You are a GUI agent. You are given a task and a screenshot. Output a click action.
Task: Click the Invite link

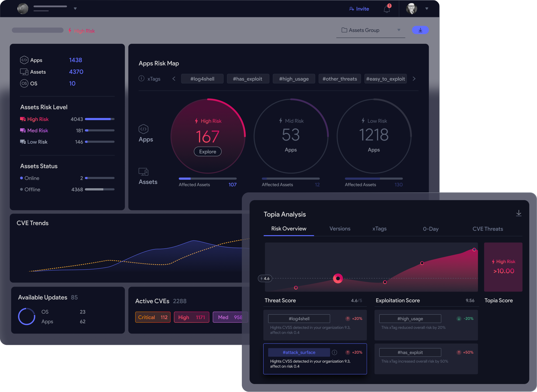[359, 9]
